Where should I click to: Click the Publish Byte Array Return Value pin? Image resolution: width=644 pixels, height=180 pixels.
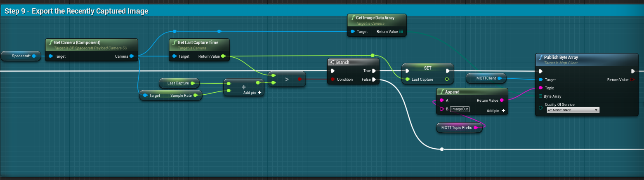(632, 80)
